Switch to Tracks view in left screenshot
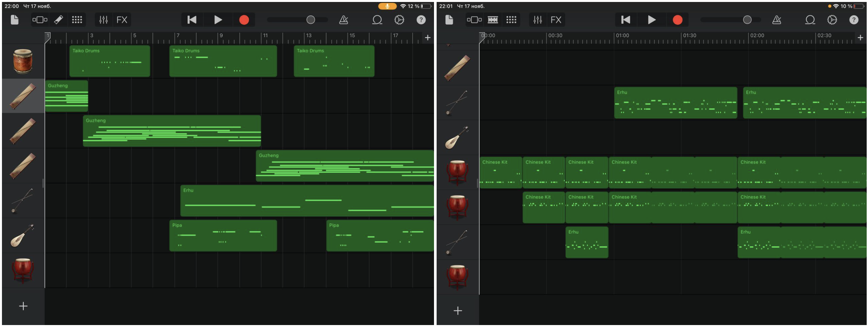 40,20
